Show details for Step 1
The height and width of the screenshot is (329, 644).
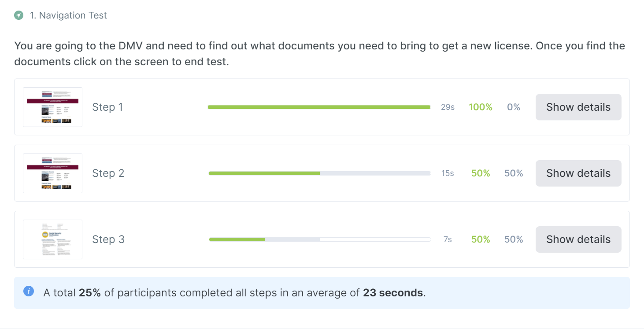tap(578, 107)
